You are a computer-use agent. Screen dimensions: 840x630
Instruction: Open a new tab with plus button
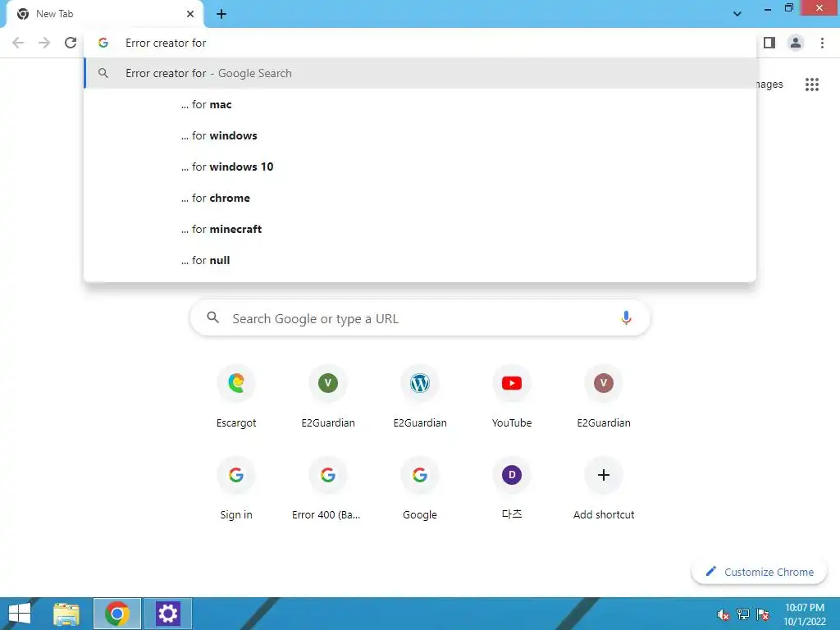pyautogui.click(x=221, y=14)
